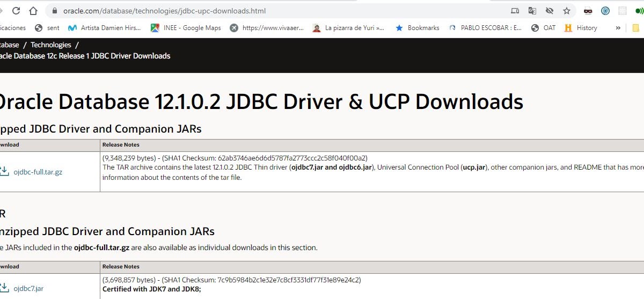Open the Bookmarks star folder

tap(417, 28)
